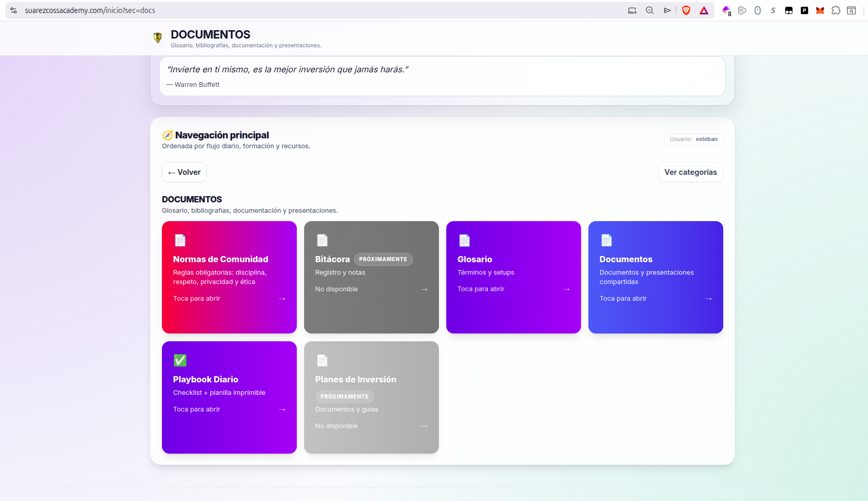Image resolution: width=868 pixels, height=501 pixels.
Task: Click the Volver button
Action: coord(184,172)
